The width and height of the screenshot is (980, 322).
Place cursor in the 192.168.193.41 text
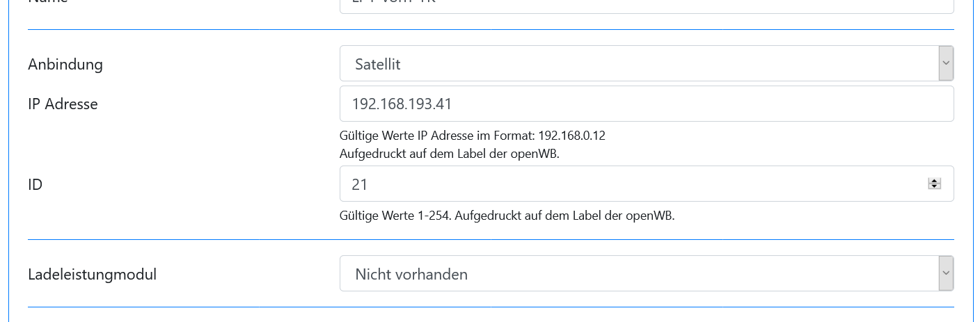(x=402, y=104)
